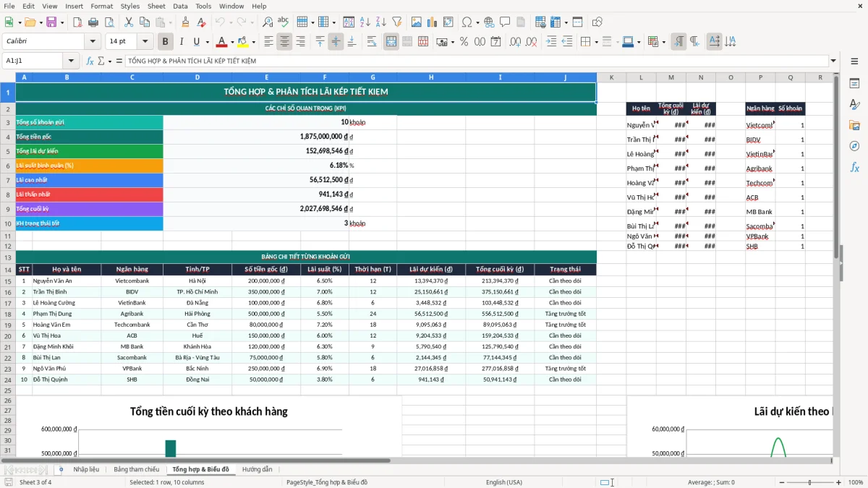
Task: Toggle Italic formatting
Action: click(181, 42)
